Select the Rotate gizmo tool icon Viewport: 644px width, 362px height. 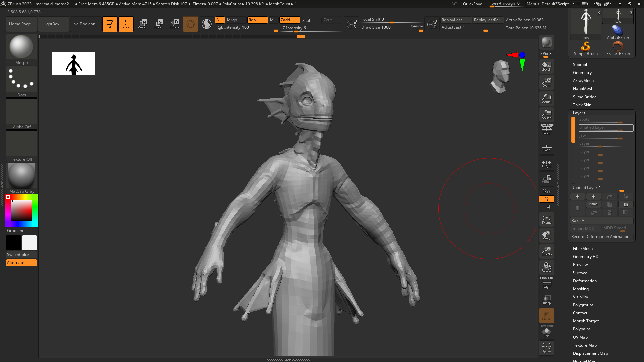click(x=174, y=24)
